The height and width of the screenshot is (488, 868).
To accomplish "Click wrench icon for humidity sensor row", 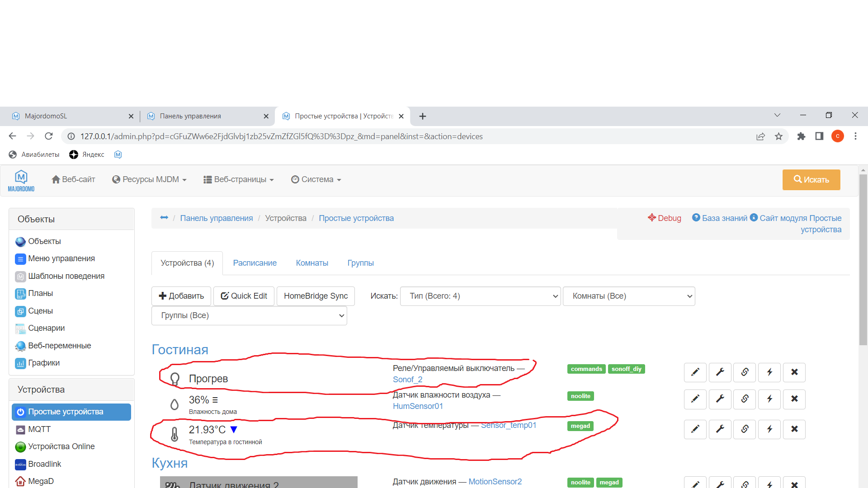I will coord(720,399).
